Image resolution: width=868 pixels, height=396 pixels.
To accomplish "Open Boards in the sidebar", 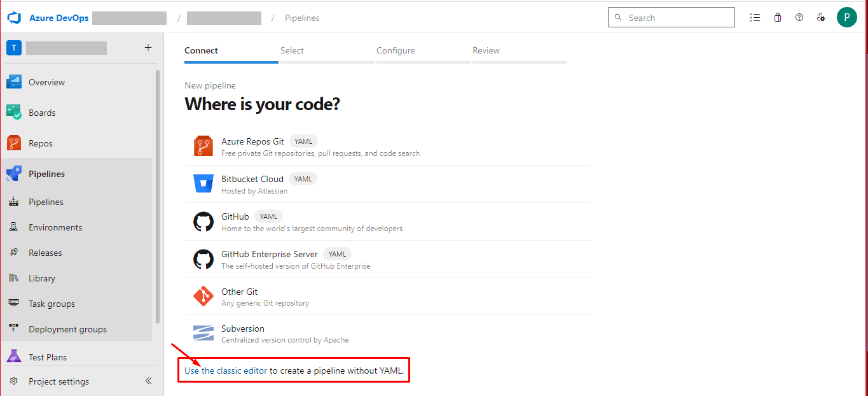I will point(42,113).
